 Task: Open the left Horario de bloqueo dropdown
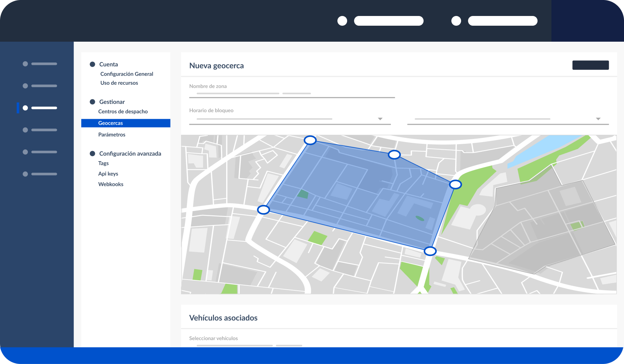click(x=380, y=119)
